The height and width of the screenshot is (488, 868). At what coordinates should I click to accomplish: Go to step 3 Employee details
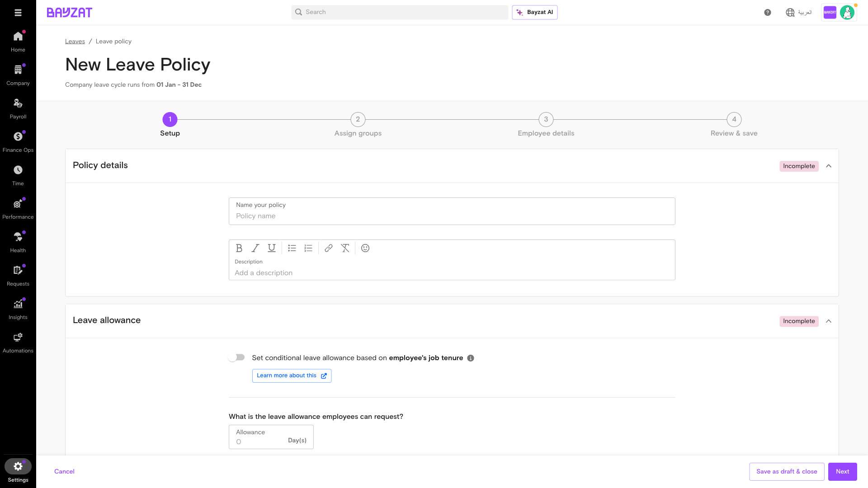[x=546, y=125]
